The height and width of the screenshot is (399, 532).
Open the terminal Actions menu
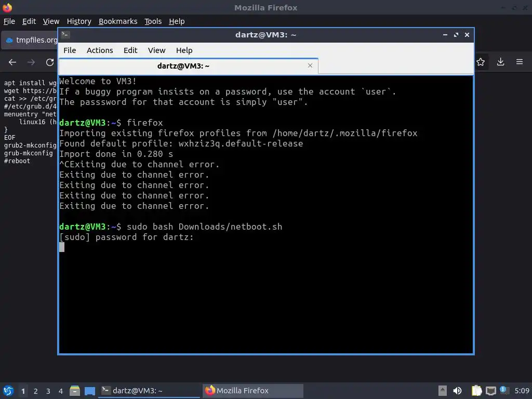point(100,50)
